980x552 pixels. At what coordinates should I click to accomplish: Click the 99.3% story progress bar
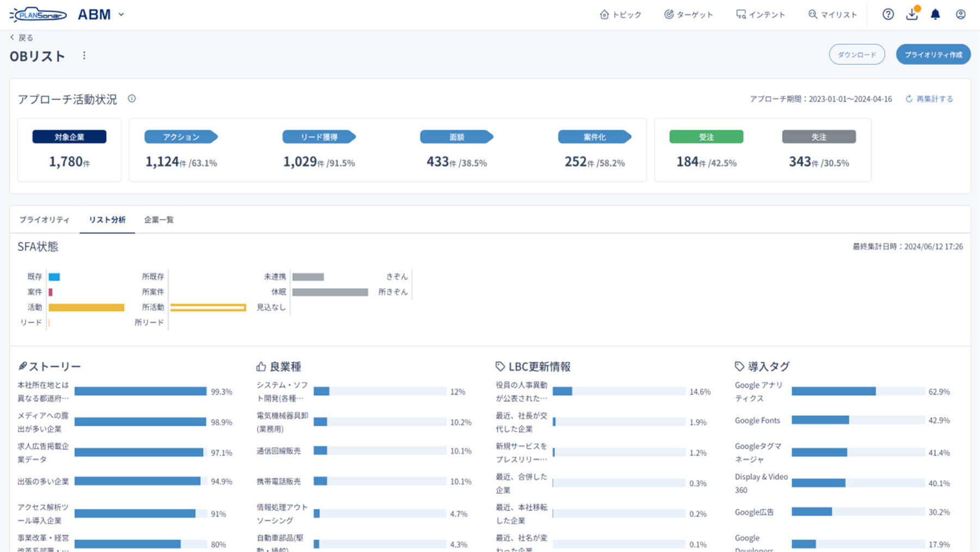pyautogui.click(x=141, y=391)
